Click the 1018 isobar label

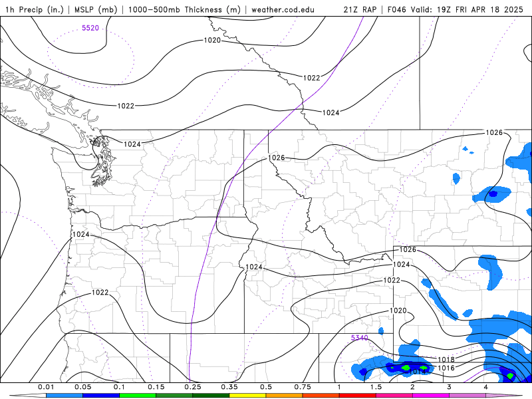click(x=446, y=359)
